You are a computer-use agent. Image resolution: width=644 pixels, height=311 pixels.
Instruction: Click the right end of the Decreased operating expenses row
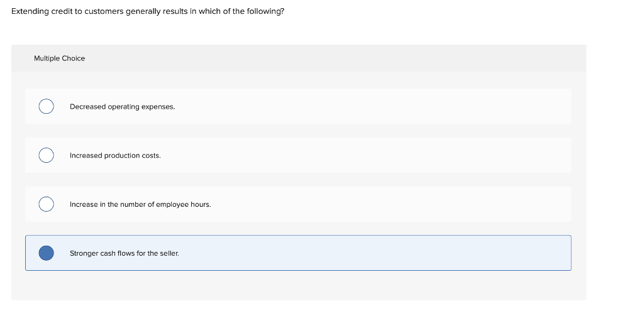tap(553, 107)
